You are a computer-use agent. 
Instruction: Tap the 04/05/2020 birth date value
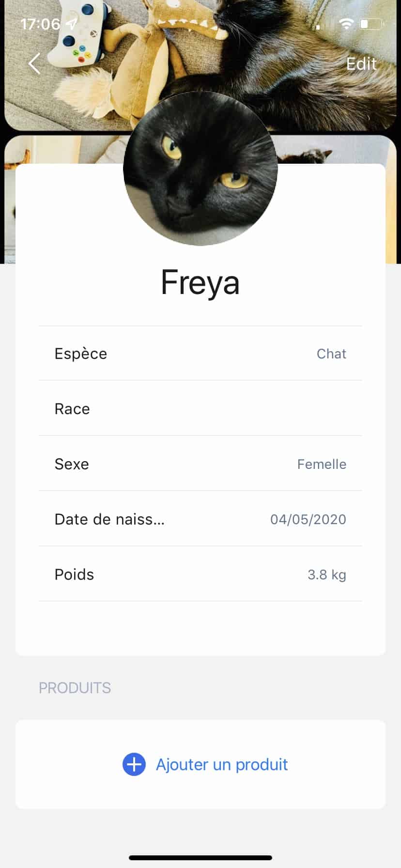click(x=308, y=519)
